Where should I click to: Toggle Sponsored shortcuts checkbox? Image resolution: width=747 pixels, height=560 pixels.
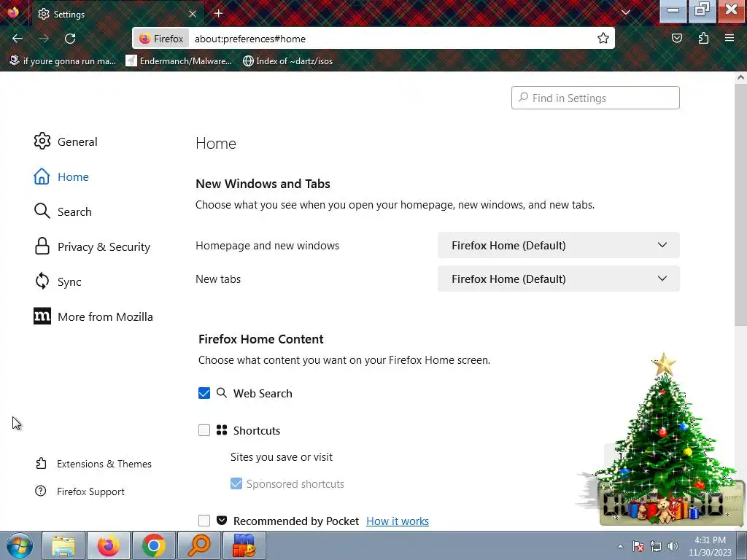tap(236, 484)
